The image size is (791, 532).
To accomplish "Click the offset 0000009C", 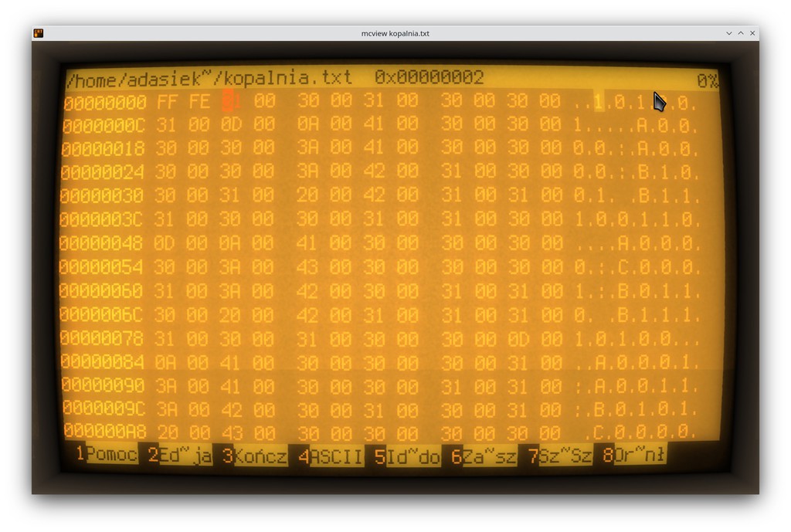I will [104, 408].
